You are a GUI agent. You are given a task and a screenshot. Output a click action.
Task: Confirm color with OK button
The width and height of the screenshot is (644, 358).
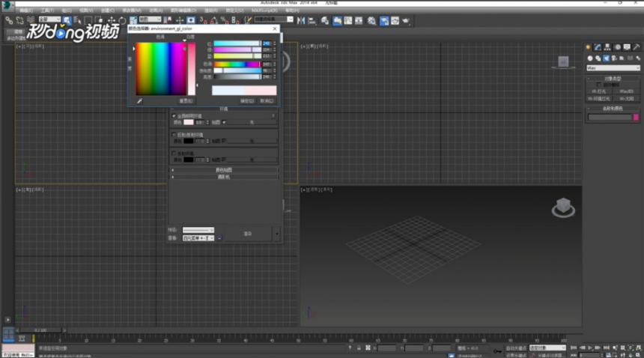[247, 101]
